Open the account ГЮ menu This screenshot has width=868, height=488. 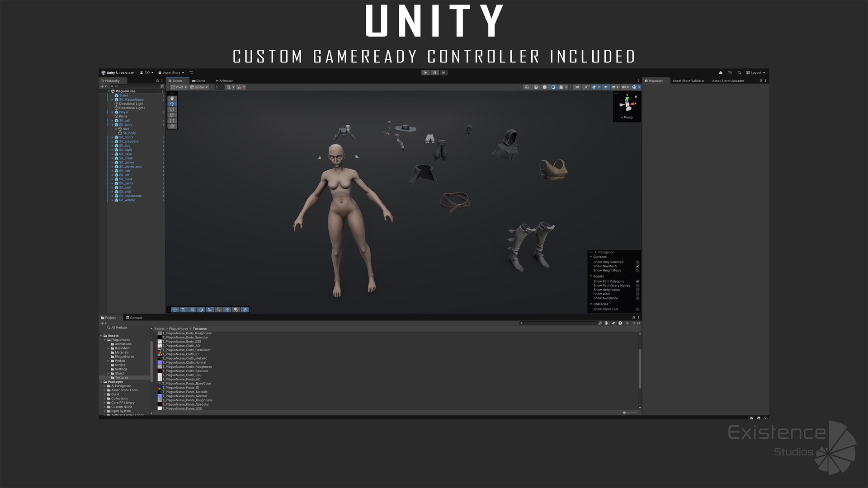click(146, 73)
